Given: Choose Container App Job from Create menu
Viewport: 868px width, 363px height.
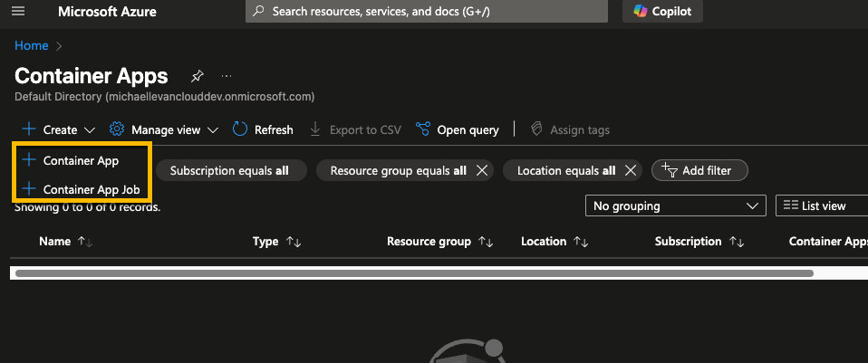Looking at the screenshot, I should click(x=82, y=189).
